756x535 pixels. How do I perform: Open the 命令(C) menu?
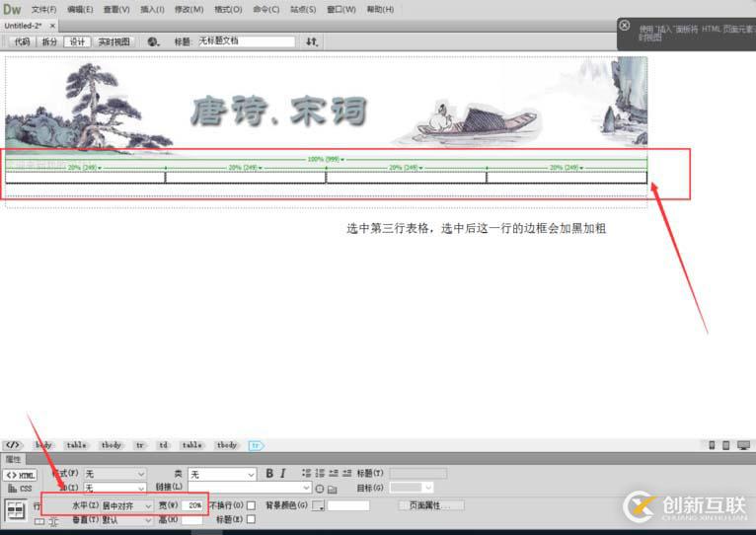[266, 9]
